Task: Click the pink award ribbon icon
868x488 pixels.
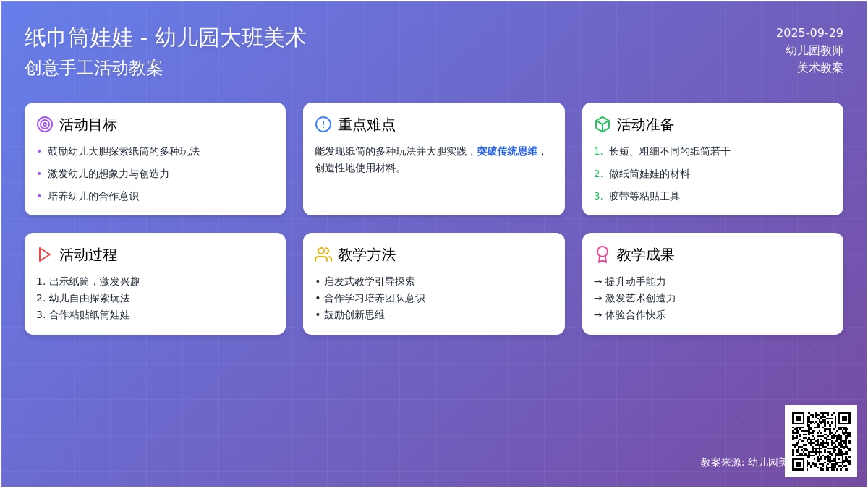Action: tap(603, 254)
